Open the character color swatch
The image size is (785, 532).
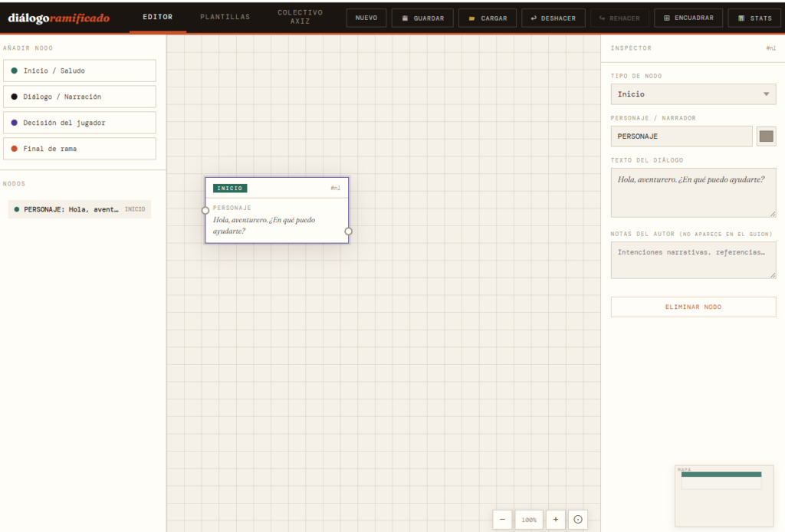[766, 136]
